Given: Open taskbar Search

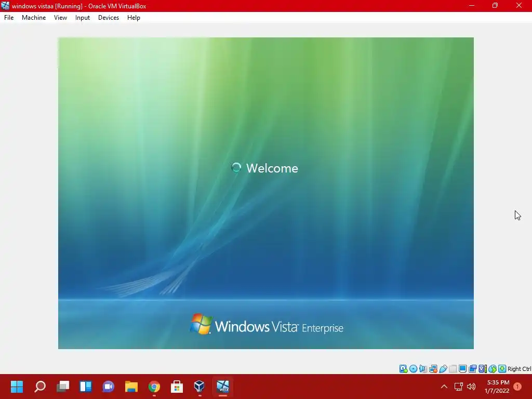Looking at the screenshot, I should point(40,387).
